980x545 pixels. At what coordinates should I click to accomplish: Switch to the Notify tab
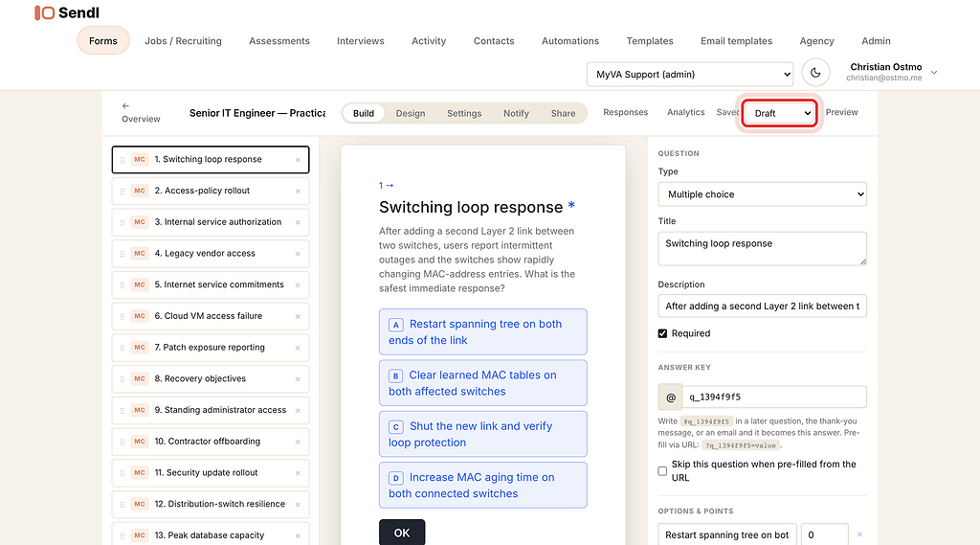(x=516, y=113)
